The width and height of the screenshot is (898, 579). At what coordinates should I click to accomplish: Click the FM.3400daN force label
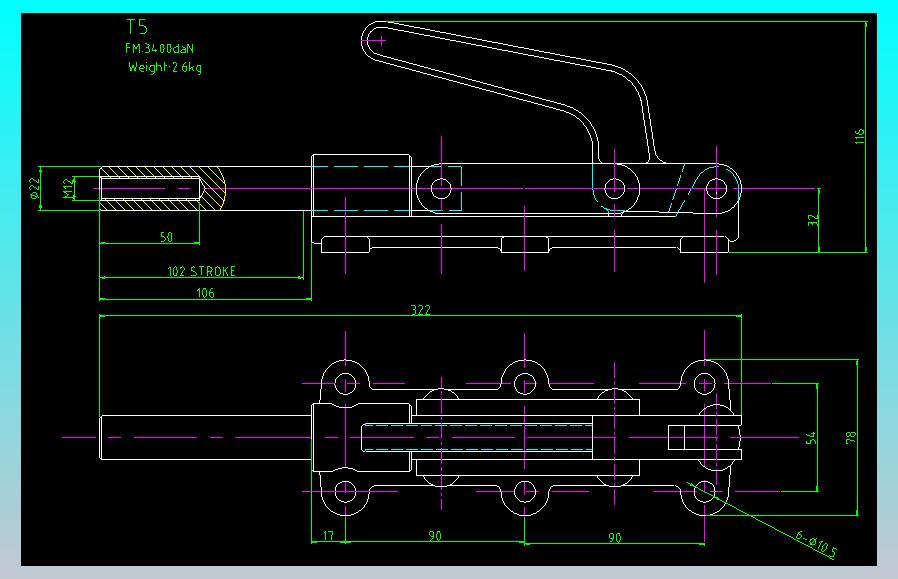159,49
